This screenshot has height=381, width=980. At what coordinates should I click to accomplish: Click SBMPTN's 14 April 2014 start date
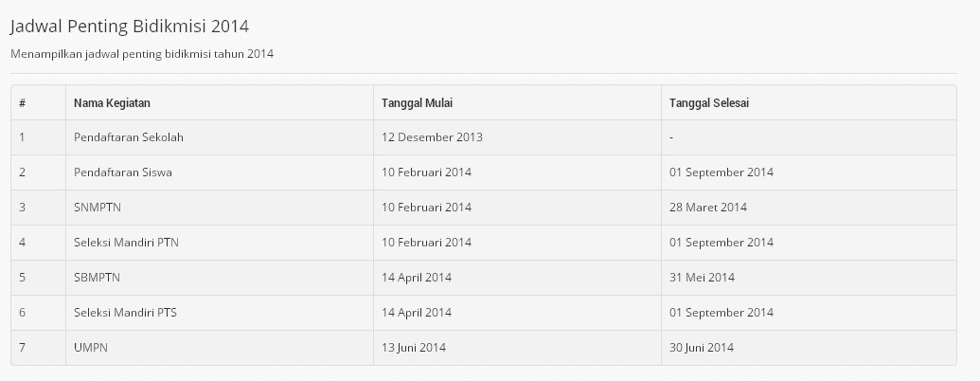click(x=417, y=277)
